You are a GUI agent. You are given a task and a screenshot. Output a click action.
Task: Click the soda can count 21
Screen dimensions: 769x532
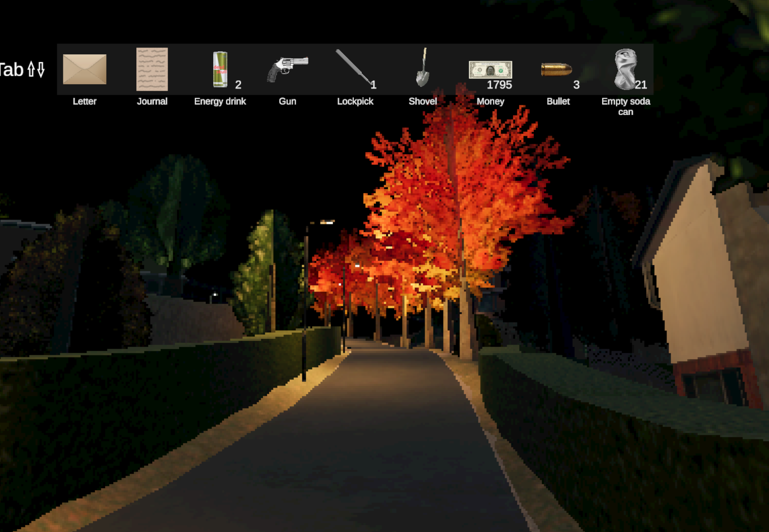click(641, 85)
